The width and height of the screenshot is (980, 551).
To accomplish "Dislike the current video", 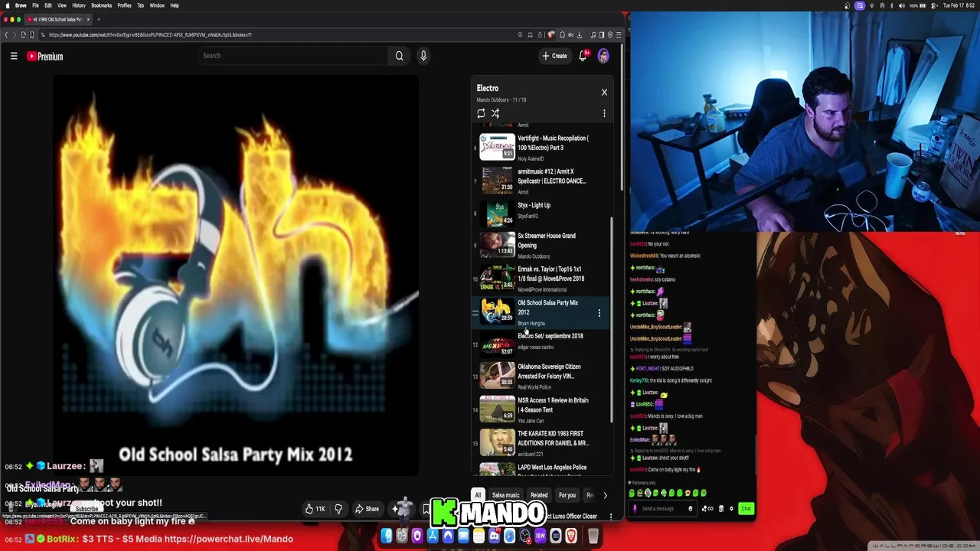I will pos(338,509).
